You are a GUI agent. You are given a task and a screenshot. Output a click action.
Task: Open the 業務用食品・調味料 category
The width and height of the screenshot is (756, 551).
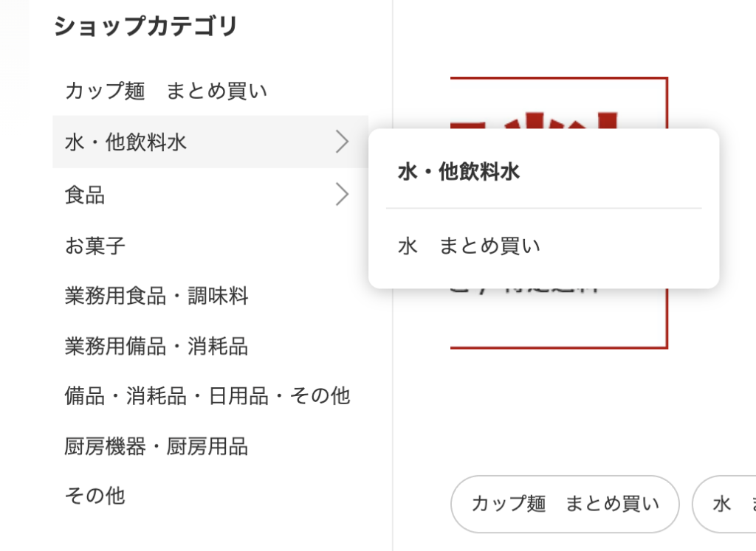(x=157, y=296)
